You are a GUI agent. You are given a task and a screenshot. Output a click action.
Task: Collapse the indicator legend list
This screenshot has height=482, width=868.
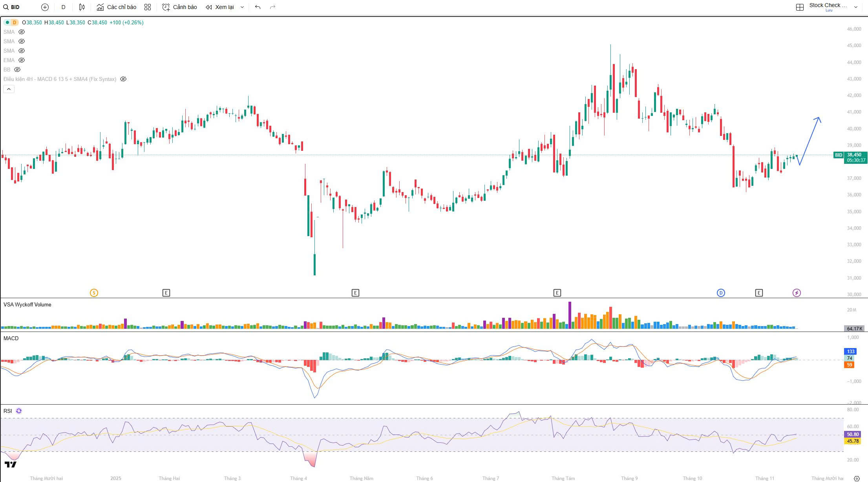click(x=9, y=89)
